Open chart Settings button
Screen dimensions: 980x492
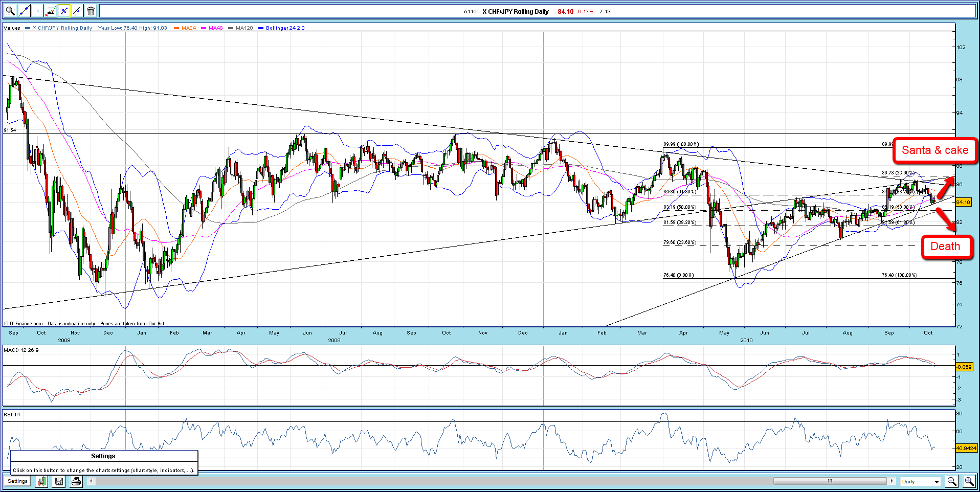[17, 481]
